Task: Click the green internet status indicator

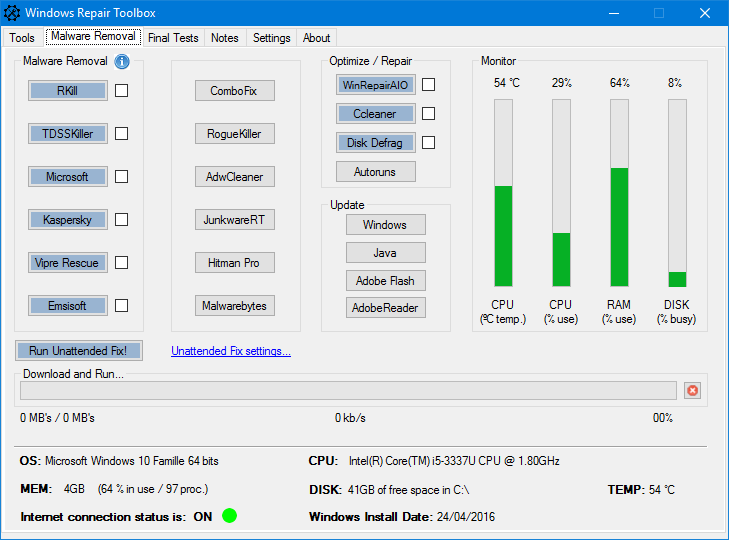Action: tap(229, 515)
